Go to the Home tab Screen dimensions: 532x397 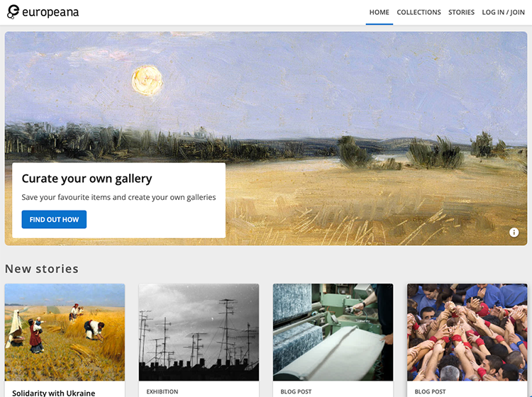379,12
